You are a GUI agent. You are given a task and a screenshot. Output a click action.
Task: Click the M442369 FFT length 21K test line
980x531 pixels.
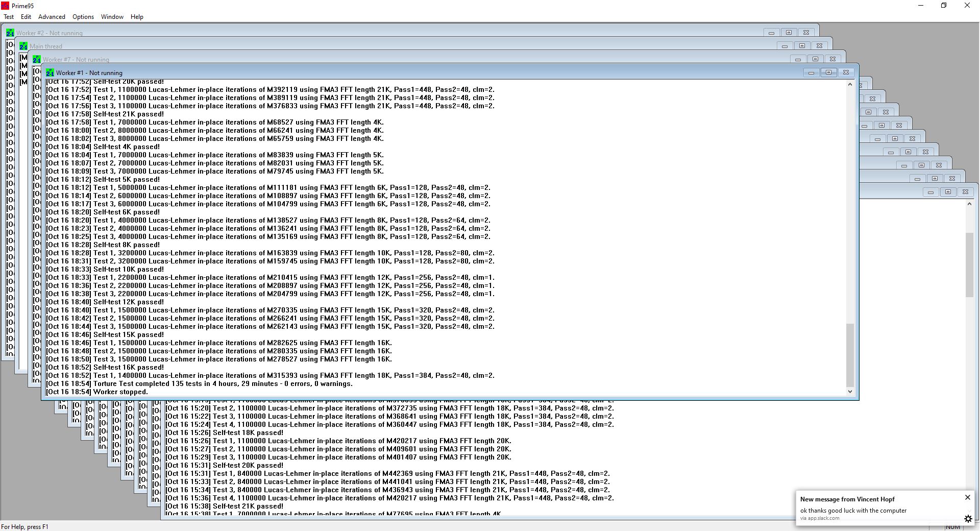click(387, 473)
